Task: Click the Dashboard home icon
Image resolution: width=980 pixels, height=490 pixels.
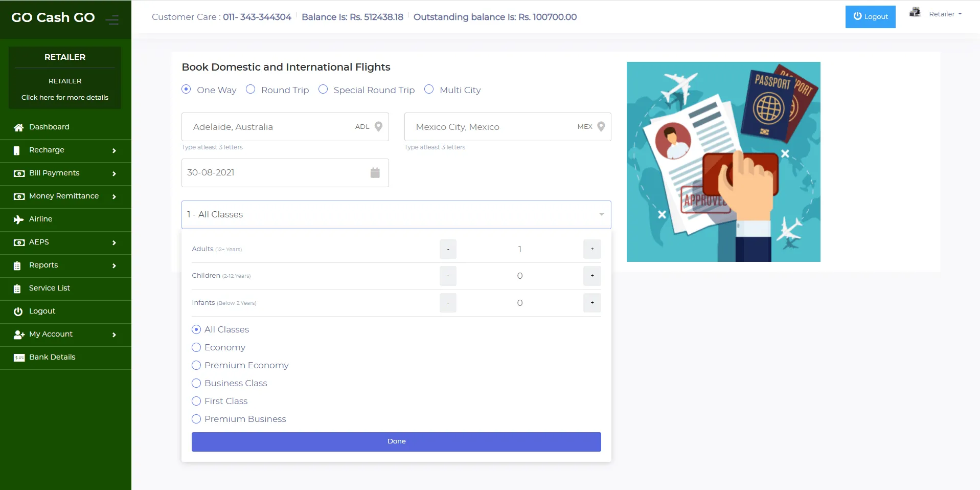Action: (x=18, y=127)
